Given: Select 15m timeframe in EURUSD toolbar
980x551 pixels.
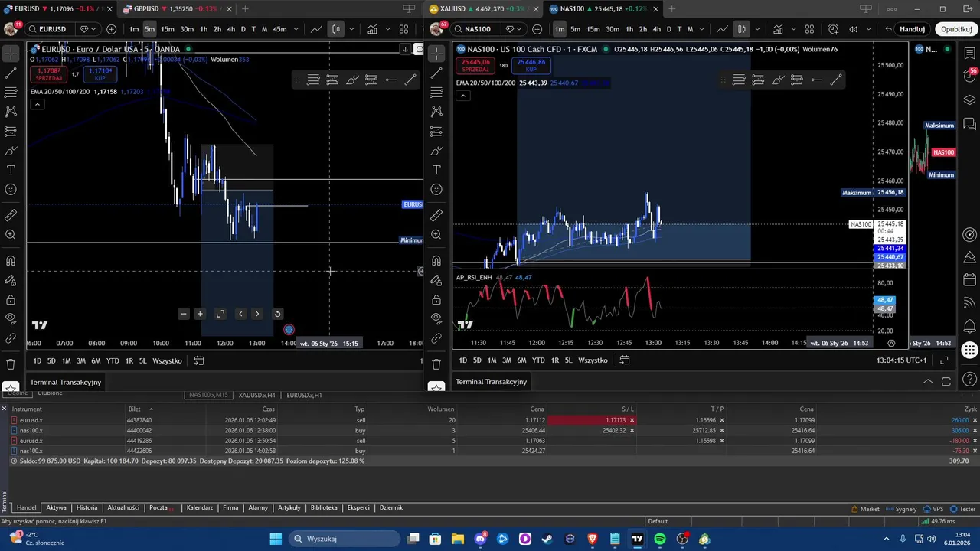Looking at the screenshot, I should 167,29.
